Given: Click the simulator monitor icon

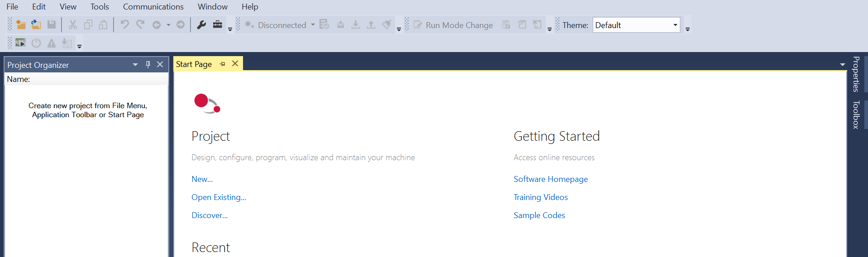Looking at the screenshot, I should click(x=20, y=43).
